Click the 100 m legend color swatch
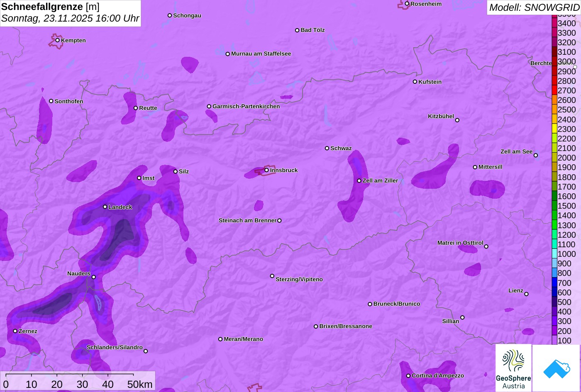Viewport: 581px width, 392px height. tap(554, 340)
